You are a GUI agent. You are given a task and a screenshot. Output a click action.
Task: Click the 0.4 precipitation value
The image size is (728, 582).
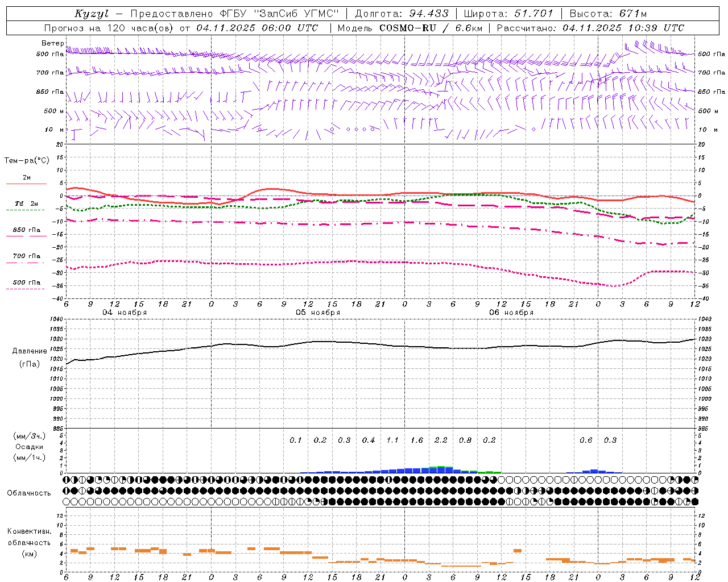click(369, 440)
